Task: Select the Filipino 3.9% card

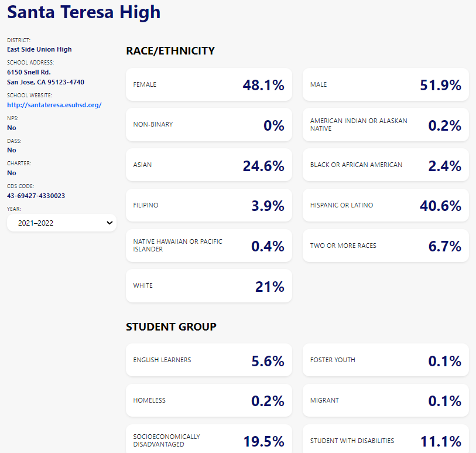Action: pyautogui.click(x=208, y=205)
